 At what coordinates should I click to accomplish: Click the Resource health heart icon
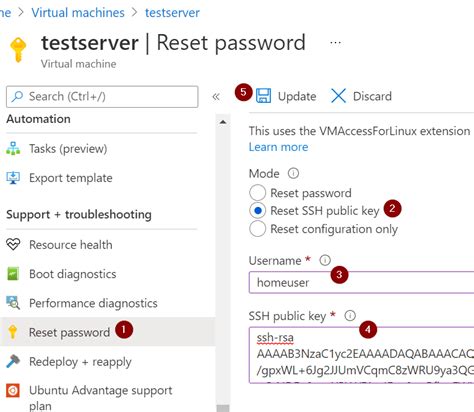pos(13,245)
